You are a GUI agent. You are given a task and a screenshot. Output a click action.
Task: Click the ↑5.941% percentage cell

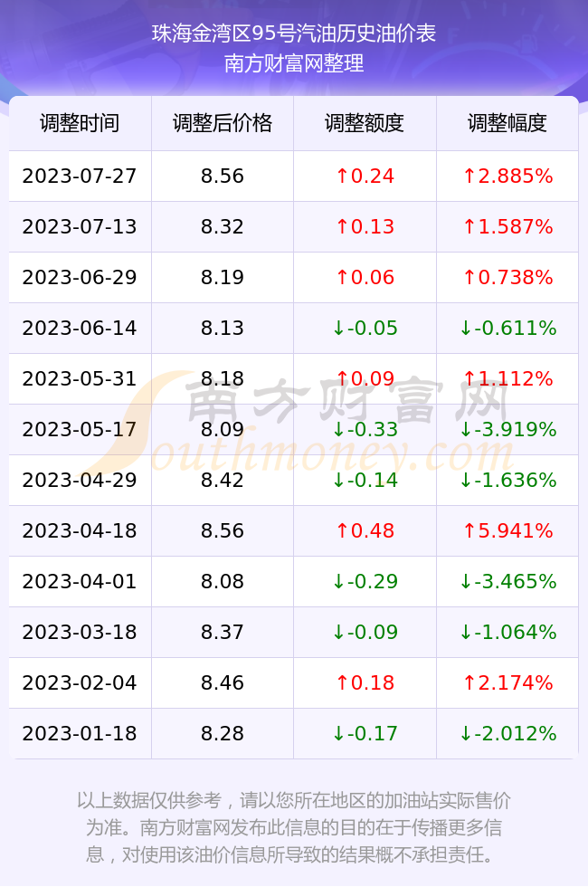pyautogui.click(x=507, y=530)
